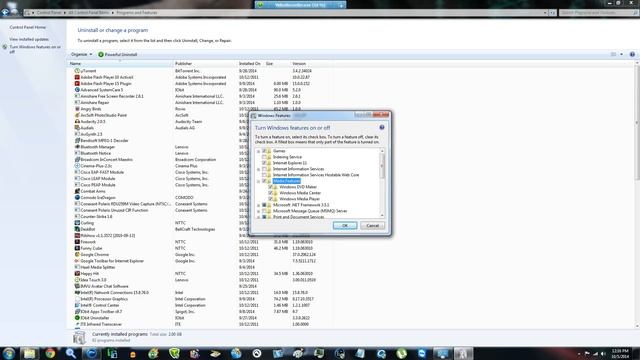Select the Print and Document Services item
This screenshot has height=360, width=640.
pyautogui.click(x=298, y=217)
